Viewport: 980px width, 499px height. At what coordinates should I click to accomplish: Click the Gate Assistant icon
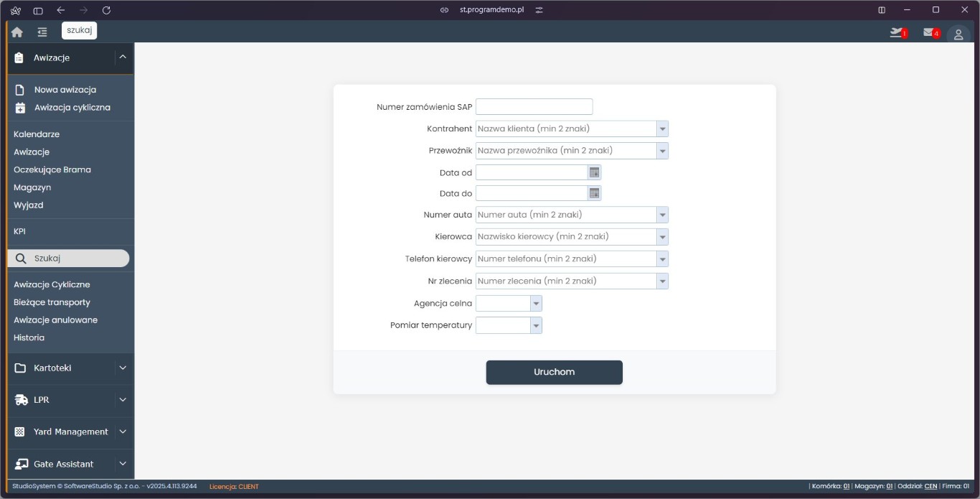[21, 464]
